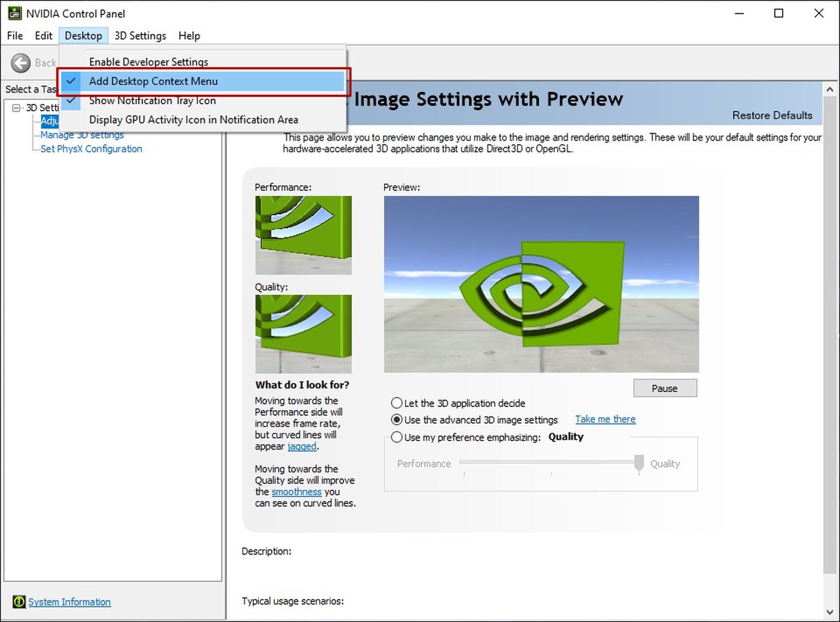Click the Performance-Quality slider handle
The height and width of the screenshot is (622, 840).
(x=639, y=463)
